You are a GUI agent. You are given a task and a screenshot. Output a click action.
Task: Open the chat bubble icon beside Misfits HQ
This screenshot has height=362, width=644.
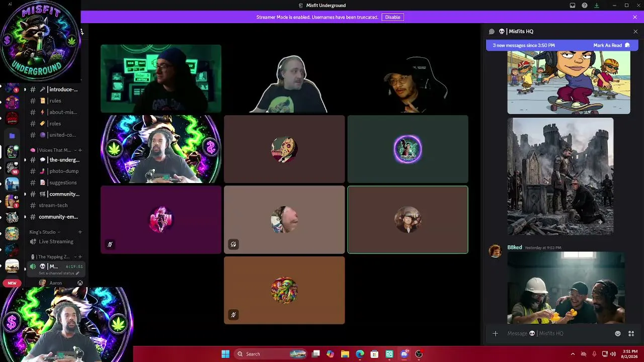click(492, 31)
